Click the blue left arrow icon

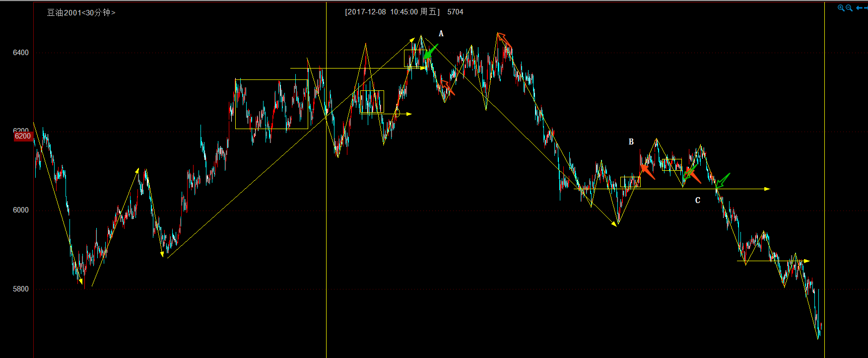859,8
